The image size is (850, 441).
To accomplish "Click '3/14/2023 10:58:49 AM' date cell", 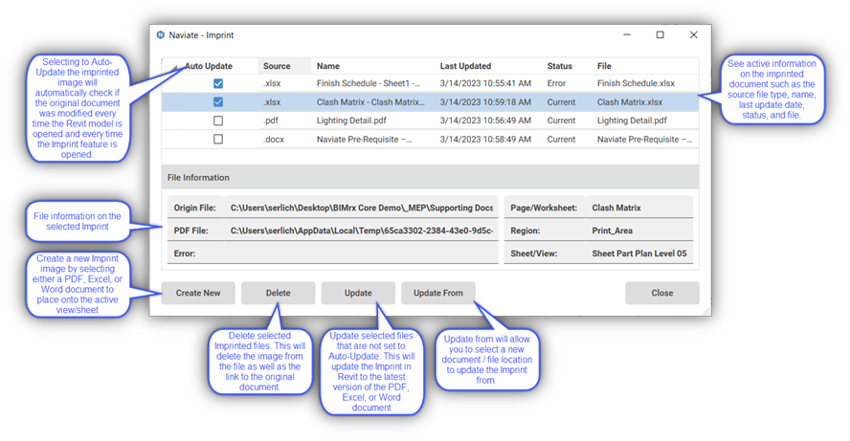I will tap(485, 139).
